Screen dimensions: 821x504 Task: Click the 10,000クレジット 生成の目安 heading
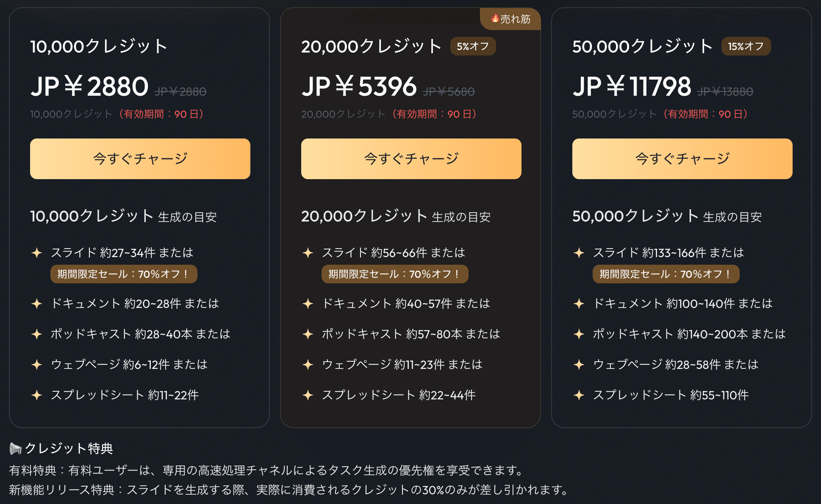click(123, 216)
